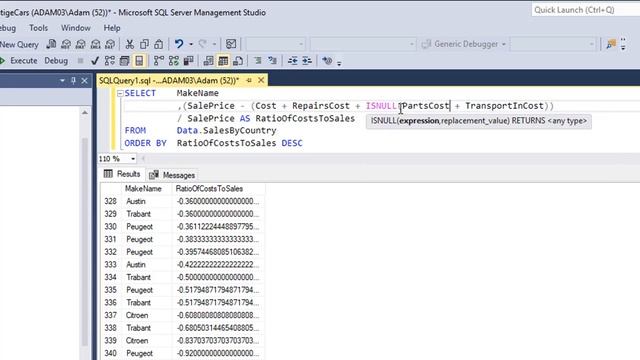Screen dimensions: 640x360
Task: Open an Analysis Services XMLA Query
Action: click(96, 44)
